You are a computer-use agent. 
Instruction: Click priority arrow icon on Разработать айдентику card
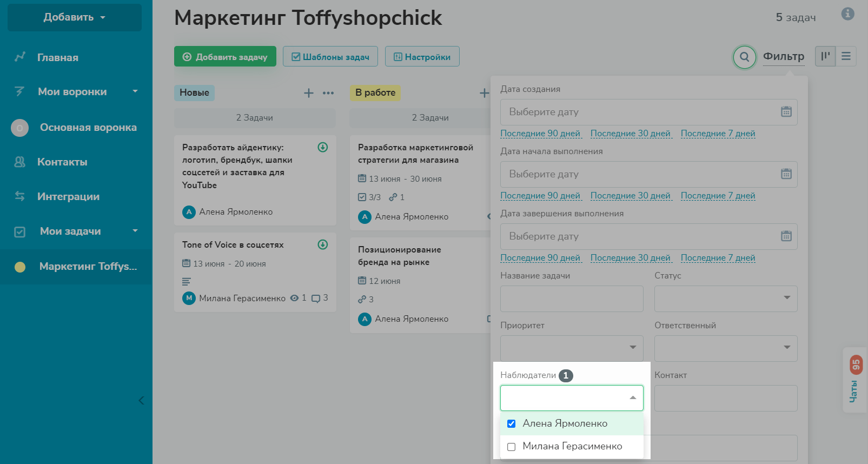[x=323, y=147]
